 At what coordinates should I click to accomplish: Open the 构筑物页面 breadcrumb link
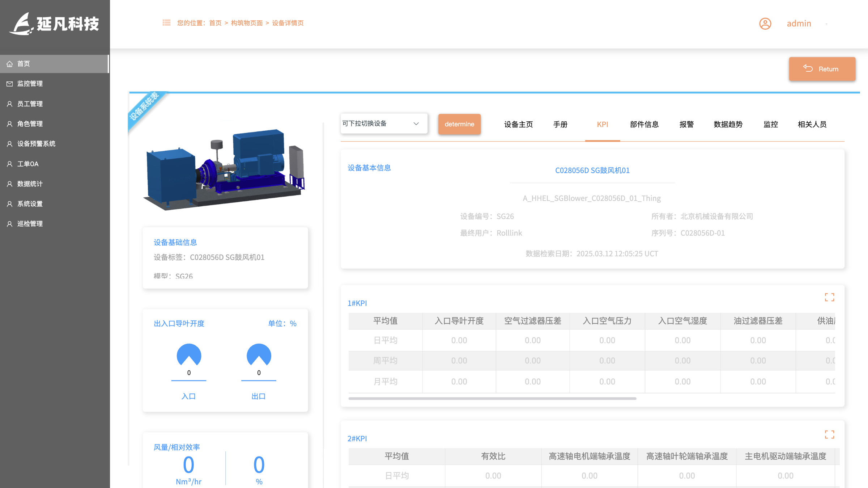(x=246, y=22)
